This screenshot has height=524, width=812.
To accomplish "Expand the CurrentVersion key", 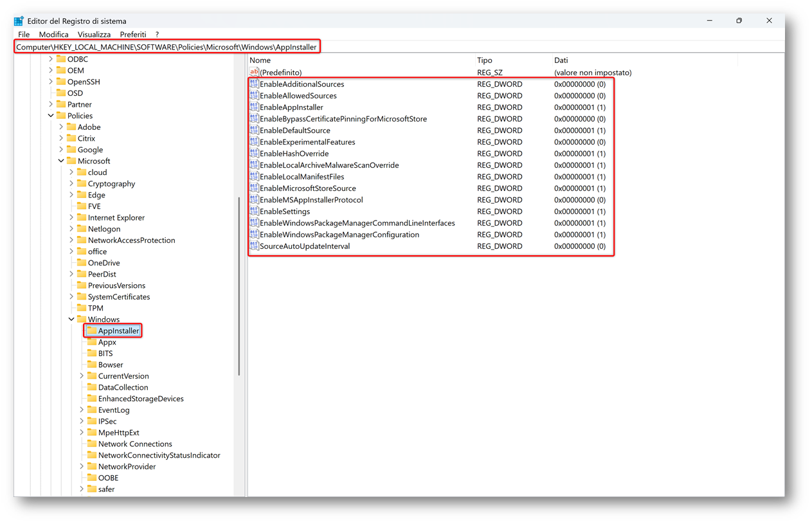I will (x=82, y=376).
